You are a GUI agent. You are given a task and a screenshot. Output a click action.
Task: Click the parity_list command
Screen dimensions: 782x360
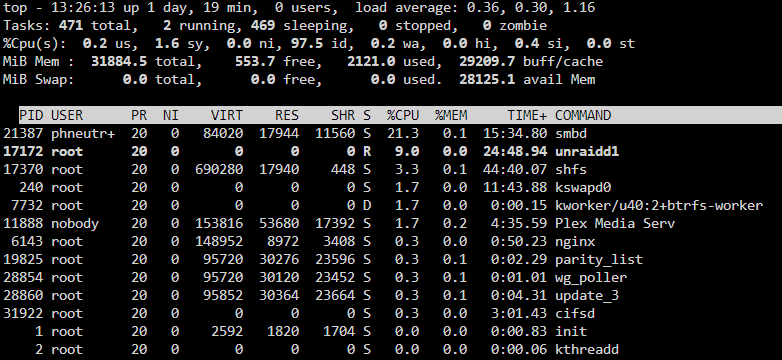599,259
